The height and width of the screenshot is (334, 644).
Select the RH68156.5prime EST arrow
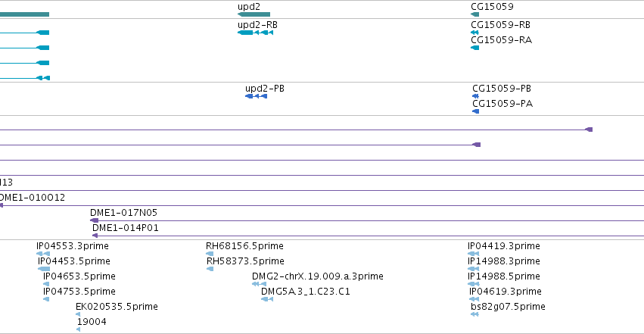point(210,254)
